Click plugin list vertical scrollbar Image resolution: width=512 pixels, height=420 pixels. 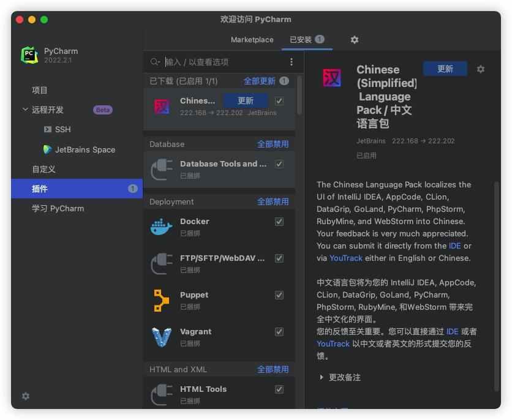point(299,96)
